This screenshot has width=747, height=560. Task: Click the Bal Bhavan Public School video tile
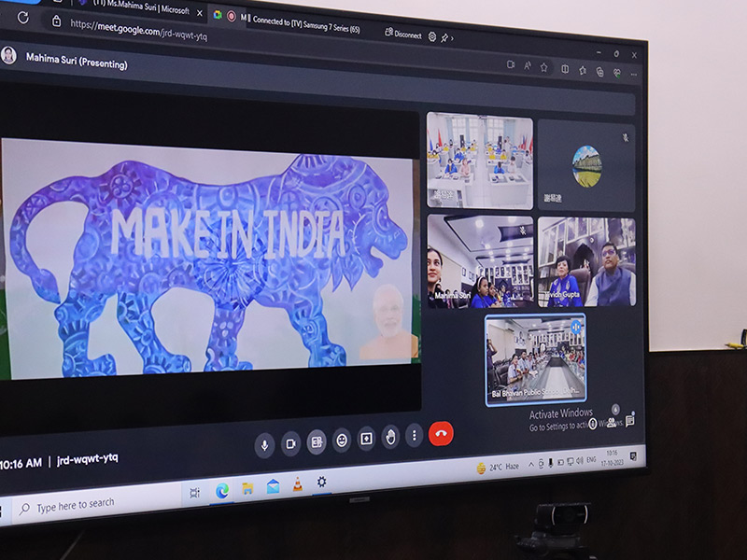click(536, 357)
